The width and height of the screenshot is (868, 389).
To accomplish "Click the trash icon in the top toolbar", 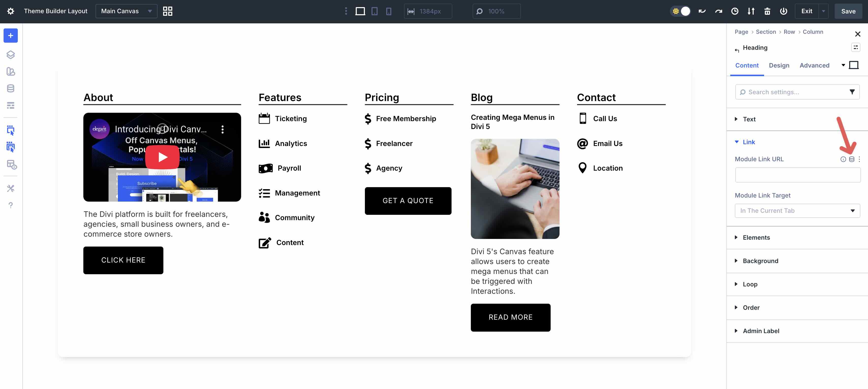I will (767, 11).
